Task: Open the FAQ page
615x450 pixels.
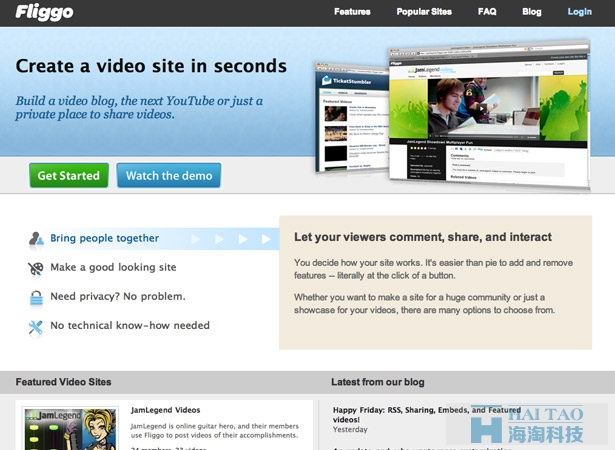Action: [487, 12]
